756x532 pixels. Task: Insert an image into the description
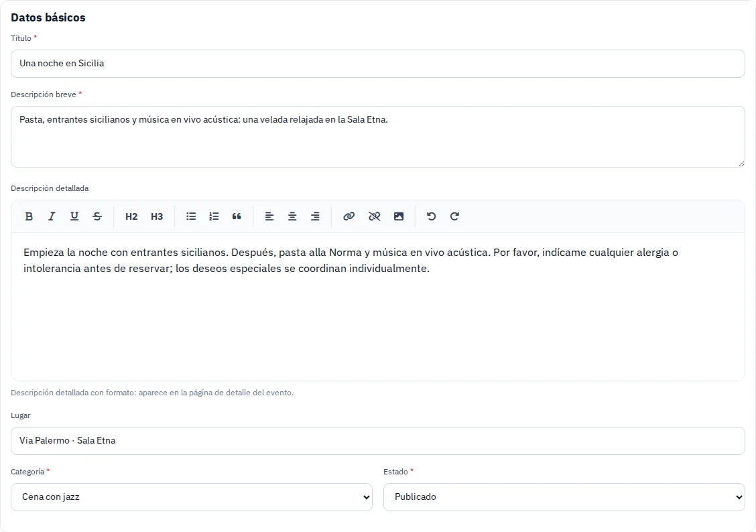(x=399, y=216)
